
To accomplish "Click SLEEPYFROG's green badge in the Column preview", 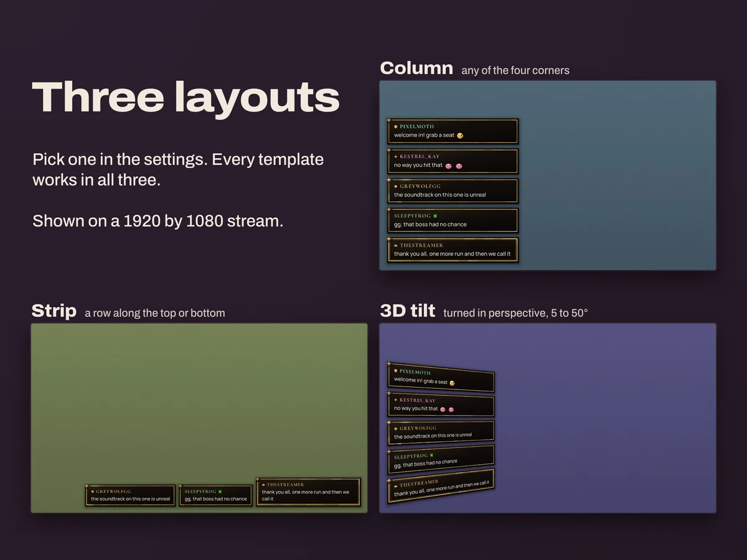I will point(435,215).
